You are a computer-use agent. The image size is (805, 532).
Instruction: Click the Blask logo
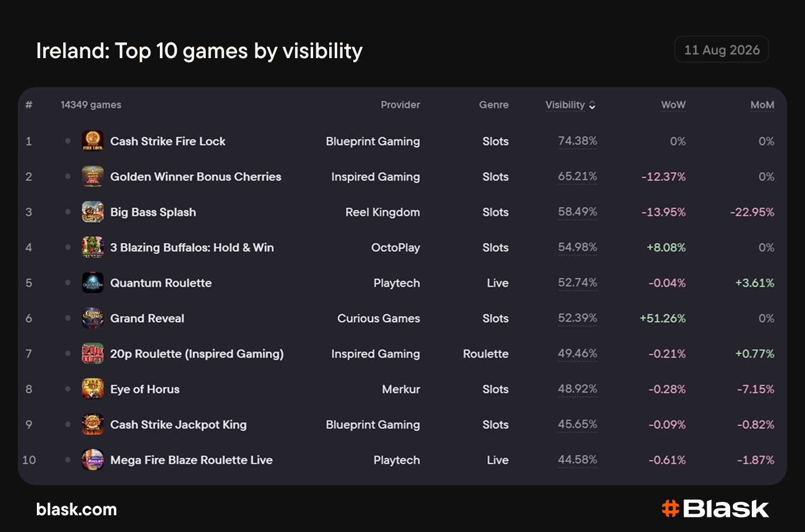click(715, 509)
